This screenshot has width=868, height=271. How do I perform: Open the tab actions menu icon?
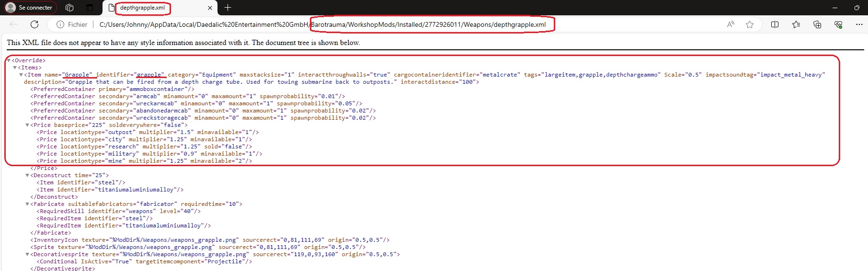coord(90,8)
